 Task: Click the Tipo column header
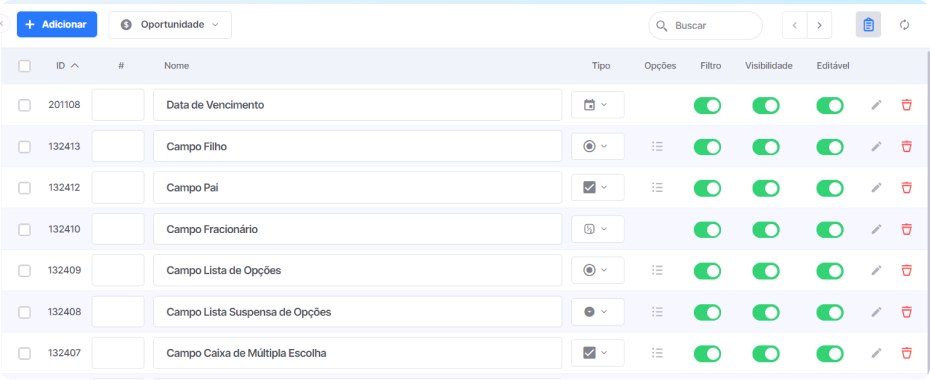(601, 66)
